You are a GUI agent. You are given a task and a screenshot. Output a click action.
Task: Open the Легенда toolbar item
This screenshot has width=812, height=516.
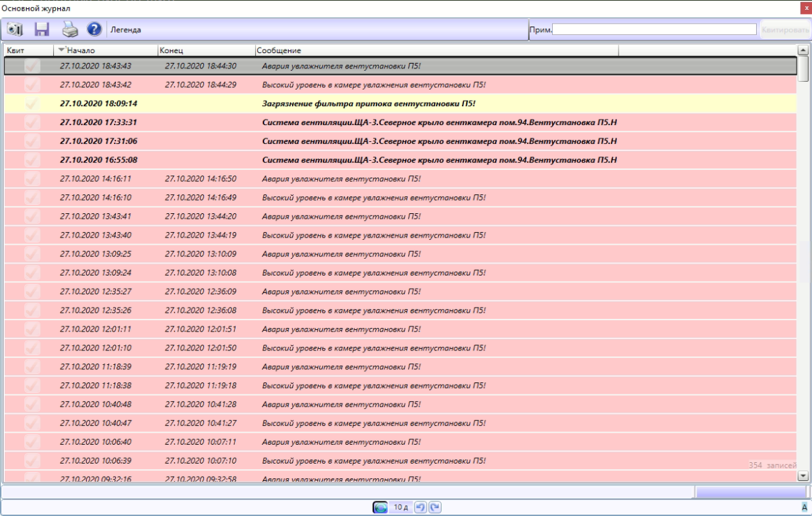point(126,30)
